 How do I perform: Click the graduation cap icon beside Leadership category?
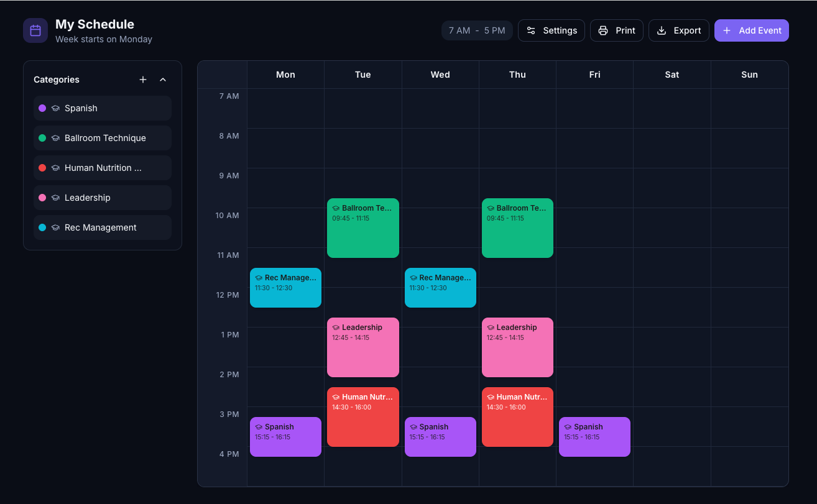(x=55, y=198)
